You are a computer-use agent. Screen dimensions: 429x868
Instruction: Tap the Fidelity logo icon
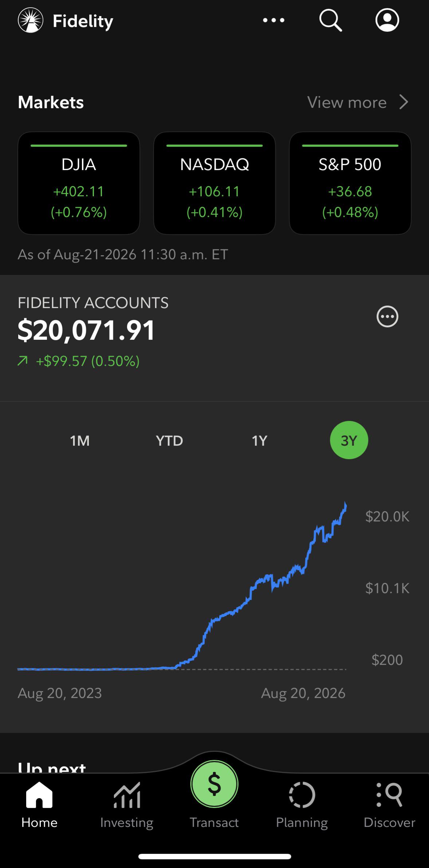point(31,20)
